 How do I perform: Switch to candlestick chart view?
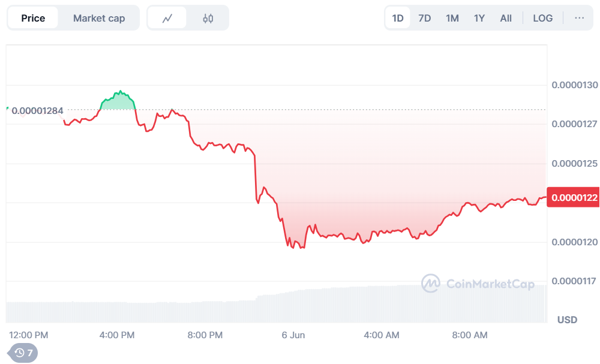tap(208, 18)
